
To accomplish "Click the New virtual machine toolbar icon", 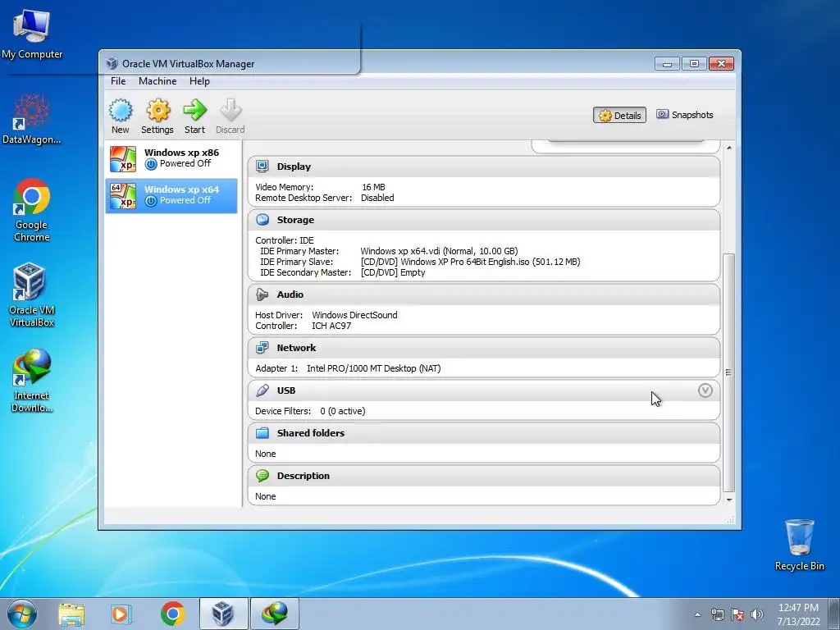I will 121,116.
